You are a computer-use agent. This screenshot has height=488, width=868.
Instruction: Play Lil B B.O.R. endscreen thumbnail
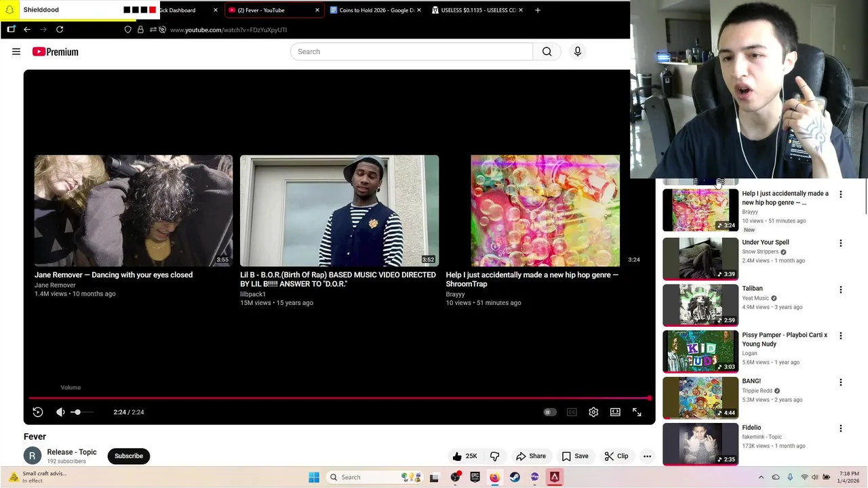click(339, 211)
